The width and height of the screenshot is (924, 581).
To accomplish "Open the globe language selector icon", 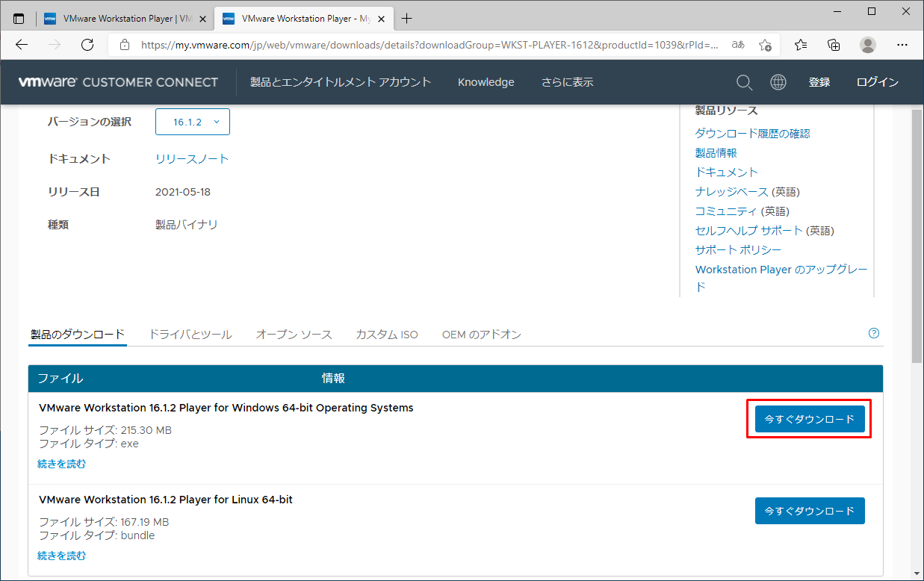I will (778, 82).
